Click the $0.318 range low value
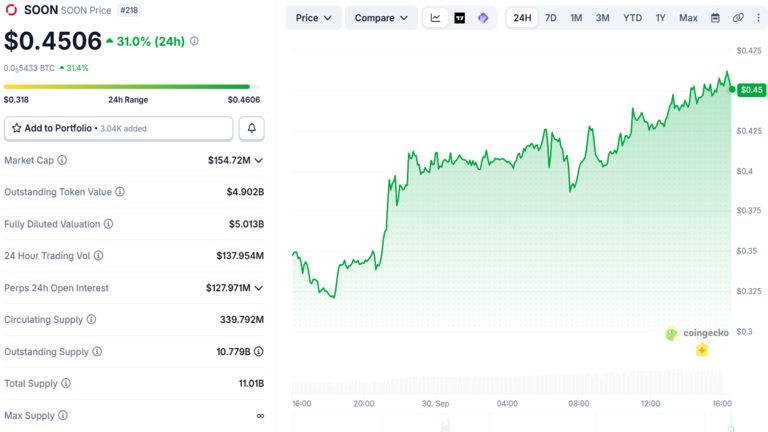Screen dimensions: 768x432 coord(16,99)
